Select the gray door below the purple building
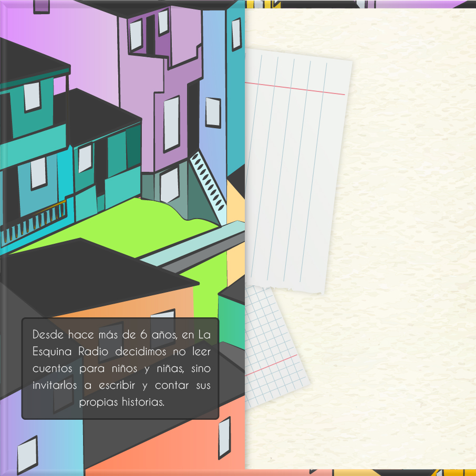The image size is (476, 476). click(x=169, y=185)
